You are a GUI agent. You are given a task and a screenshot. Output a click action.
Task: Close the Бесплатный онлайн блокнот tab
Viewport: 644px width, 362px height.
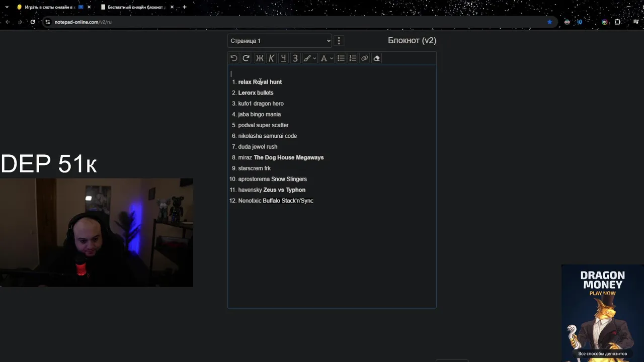pos(172,7)
